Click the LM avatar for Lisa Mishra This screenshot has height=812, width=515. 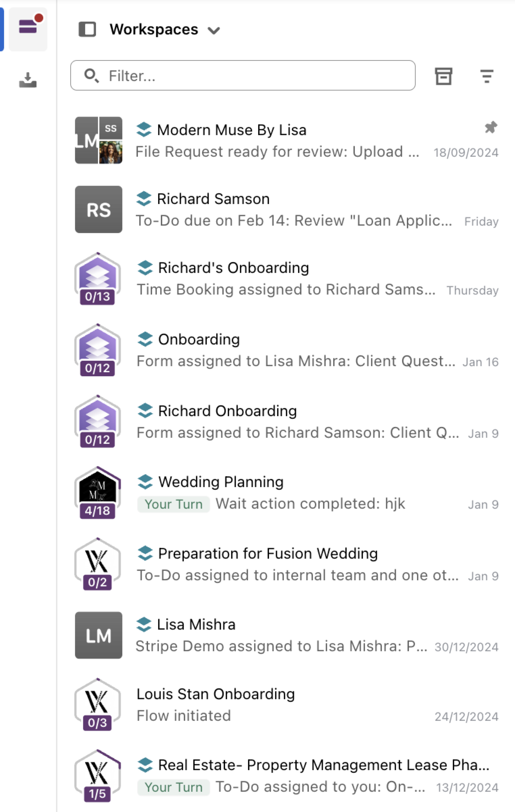tap(98, 635)
